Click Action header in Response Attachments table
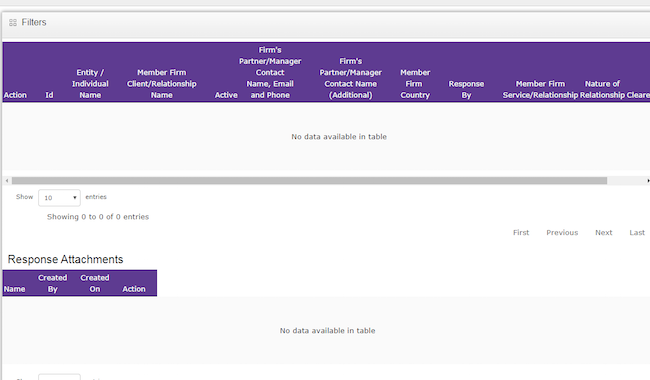Viewport: 650px width, 380px height. (133, 289)
